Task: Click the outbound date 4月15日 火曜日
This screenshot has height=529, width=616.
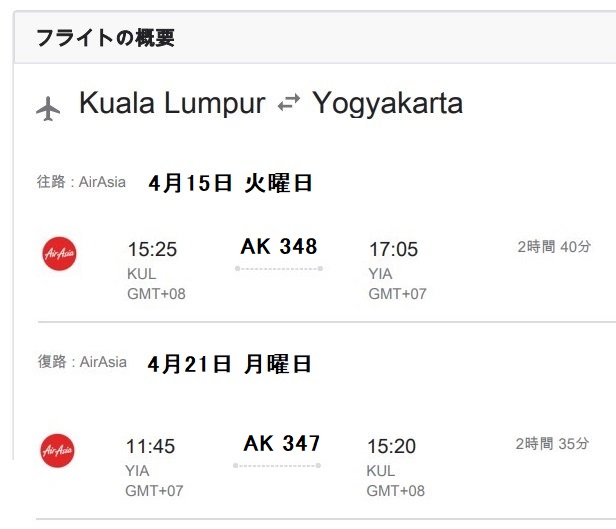Action: [x=230, y=183]
